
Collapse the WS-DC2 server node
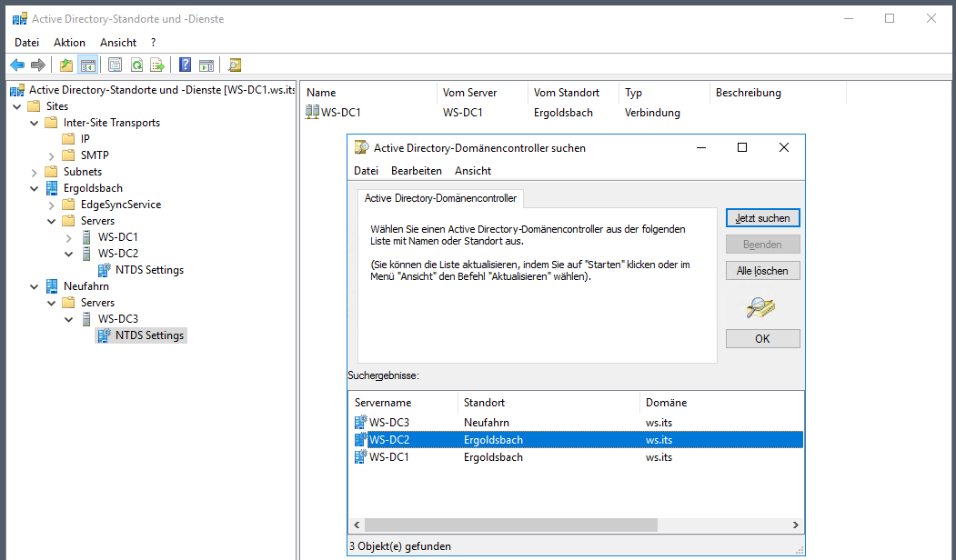(x=69, y=255)
